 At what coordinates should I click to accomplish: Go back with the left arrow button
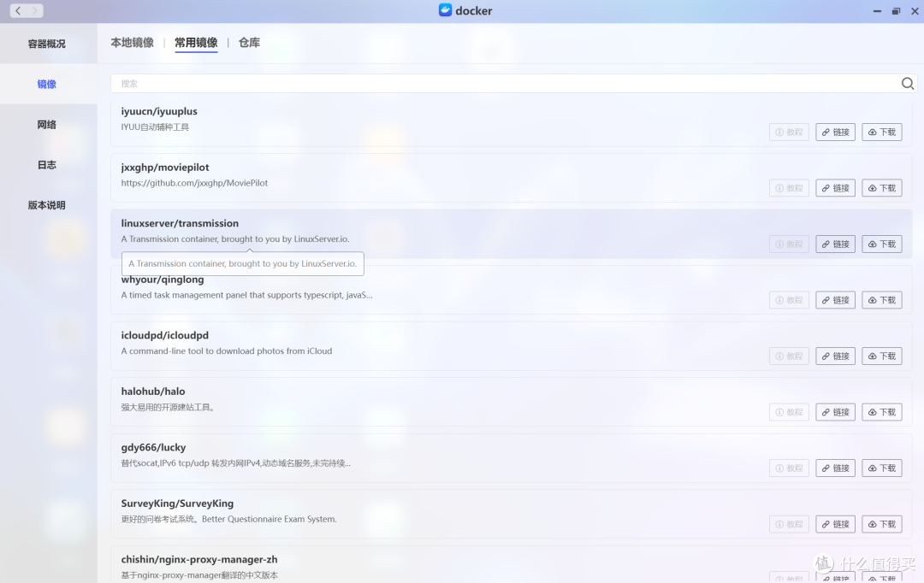[18, 10]
